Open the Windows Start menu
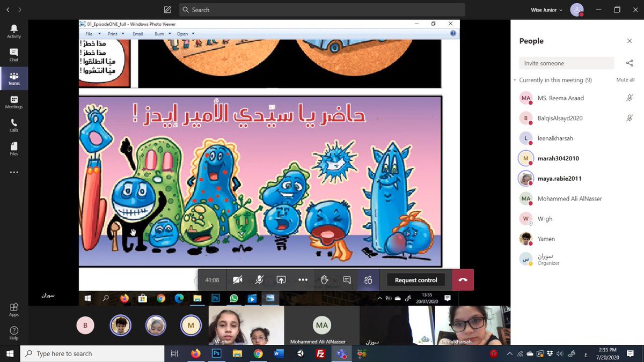The width and height of the screenshot is (644, 362). tap(10, 353)
